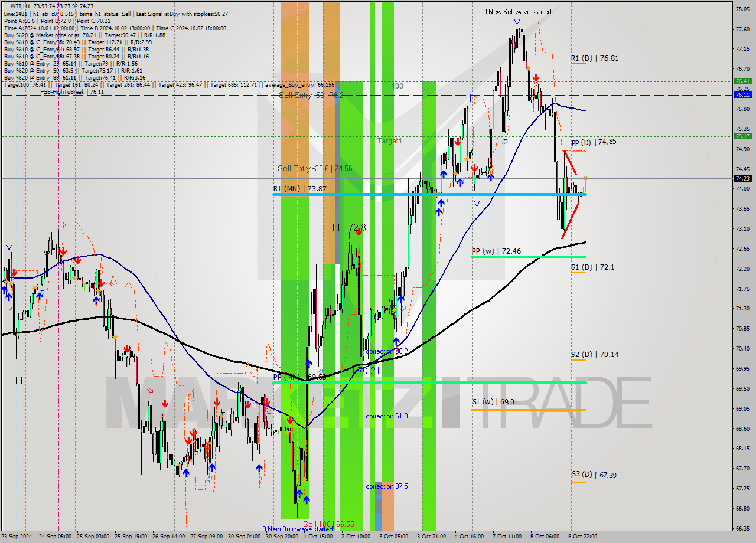Screen dimensions: 756x543
Task: Click the PP (MN) | 69.63 monthly pivot label
Action: point(300,377)
